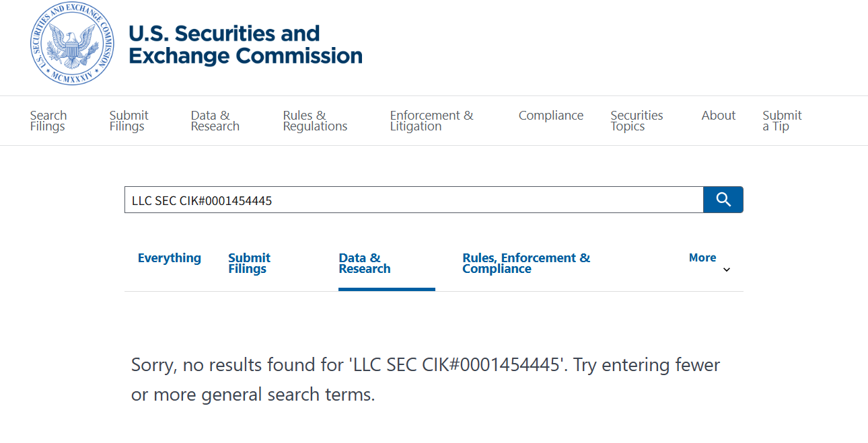This screenshot has width=868, height=443.
Task: Open U.S. Securities and Exchange Commission home link
Action: point(245,44)
